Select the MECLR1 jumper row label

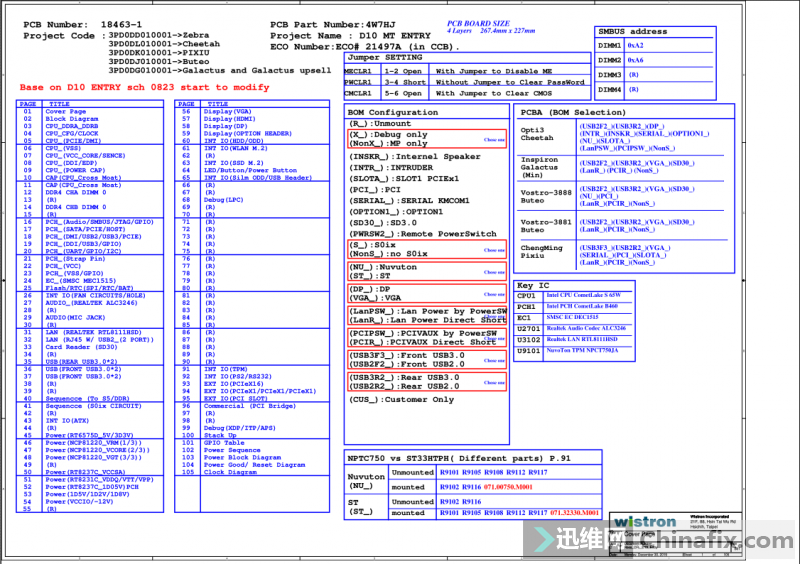358,71
